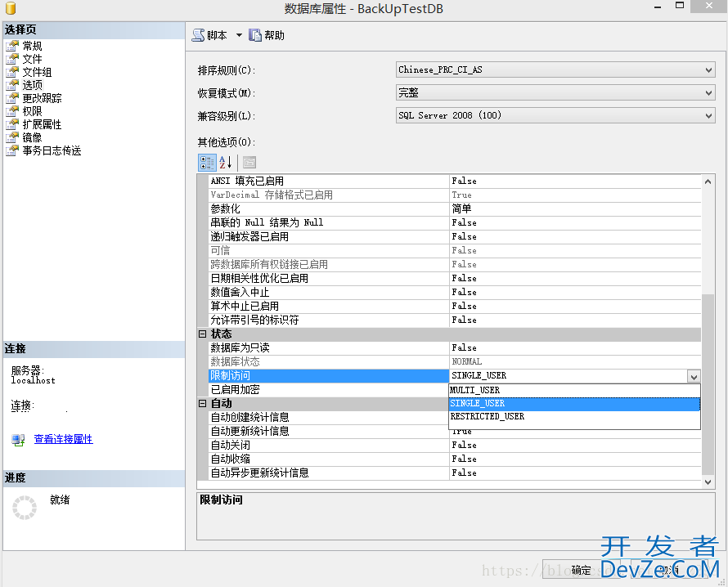The image size is (728, 587).
Task: Select the 文件组 page
Action: point(37,72)
